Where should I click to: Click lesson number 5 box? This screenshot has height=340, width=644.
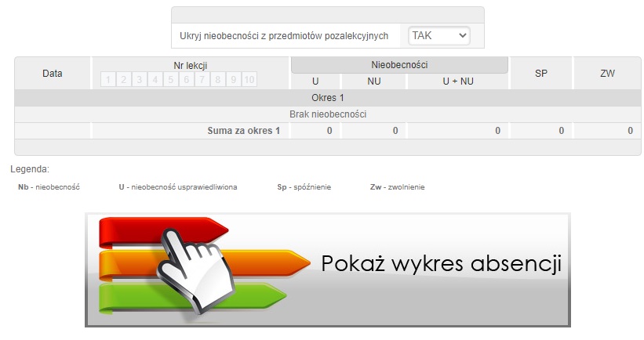[x=170, y=80]
